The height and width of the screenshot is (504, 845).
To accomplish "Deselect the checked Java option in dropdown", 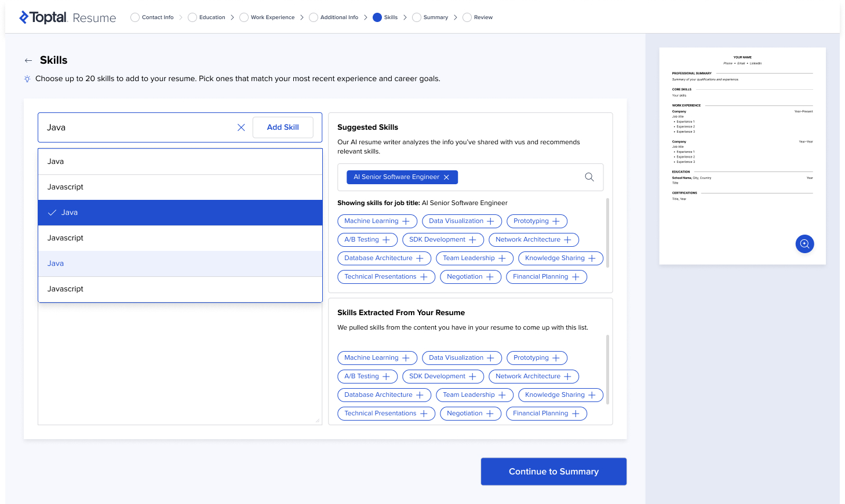I will [180, 213].
